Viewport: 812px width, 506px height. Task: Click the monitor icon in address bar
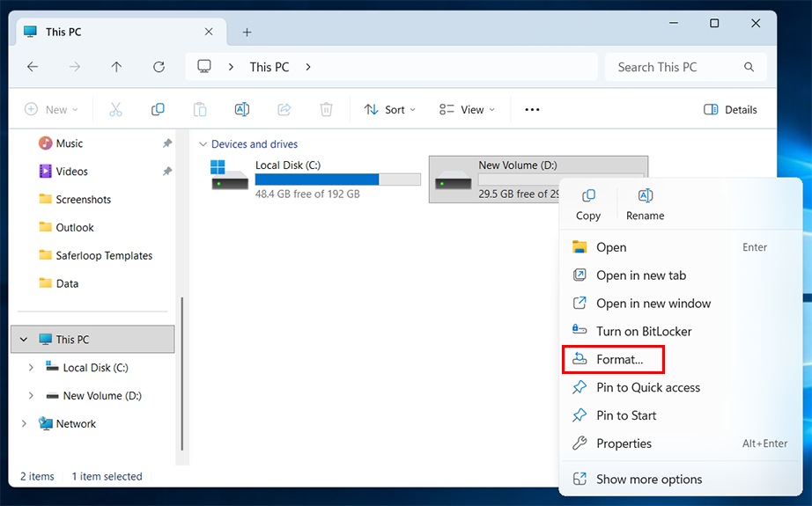pos(204,67)
